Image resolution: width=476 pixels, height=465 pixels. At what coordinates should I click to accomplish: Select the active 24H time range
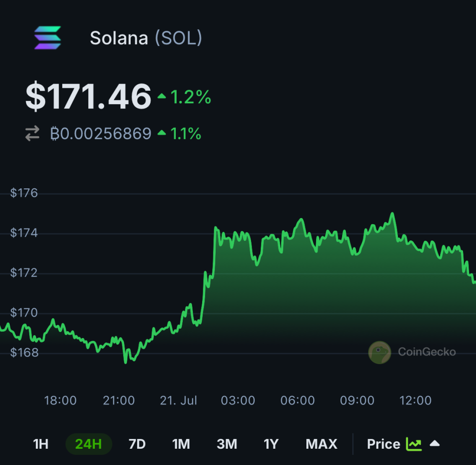(x=89, y=444)
